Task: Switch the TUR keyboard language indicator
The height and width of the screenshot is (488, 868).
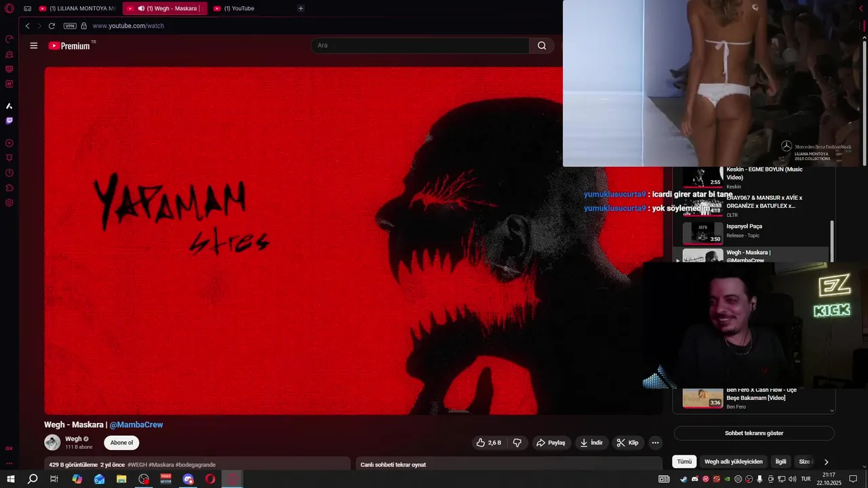Action: point(806,479)
